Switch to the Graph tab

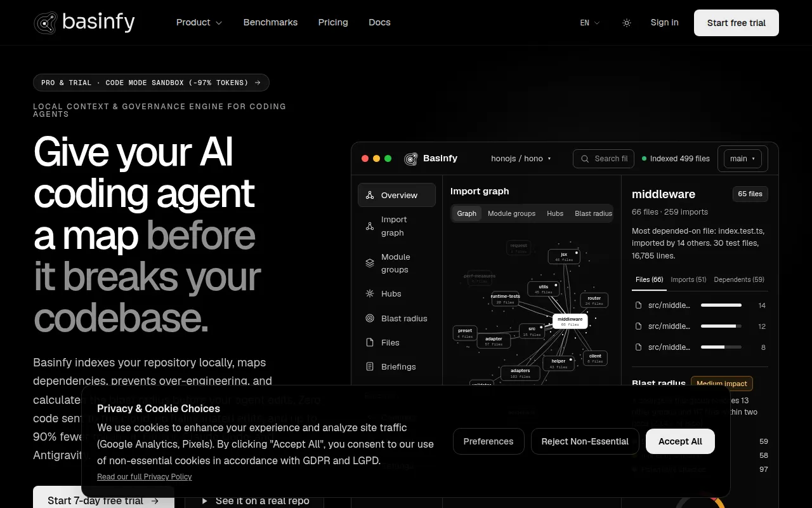[467, 213]
